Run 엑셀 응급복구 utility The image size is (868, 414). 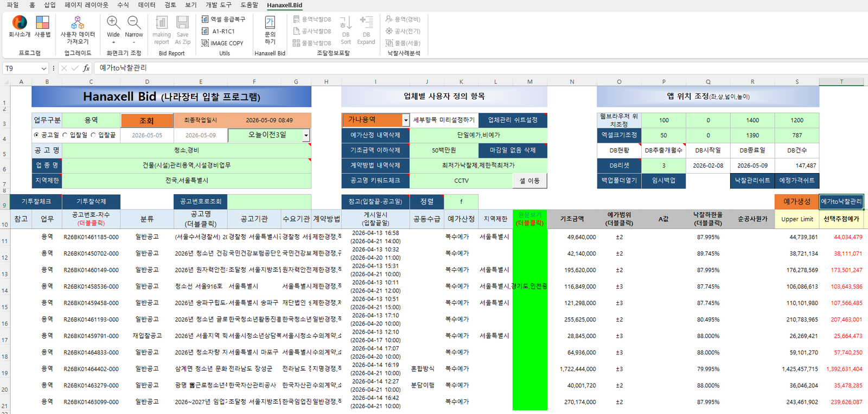(x=224, y=19)
